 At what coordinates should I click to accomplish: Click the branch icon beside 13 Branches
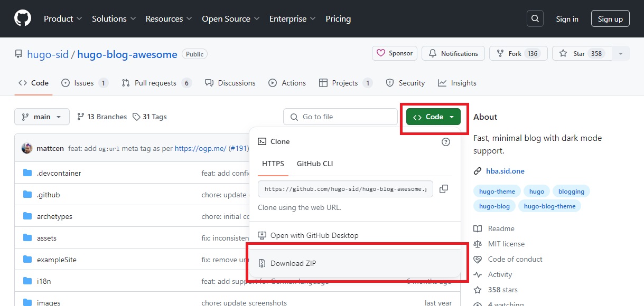(x=81, y=117)
